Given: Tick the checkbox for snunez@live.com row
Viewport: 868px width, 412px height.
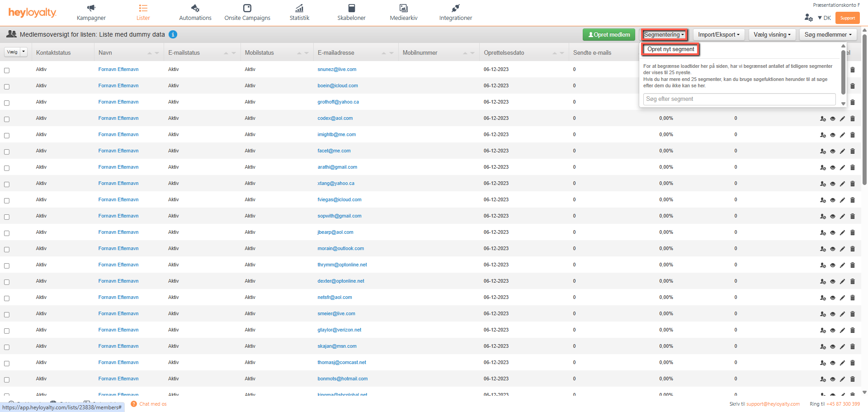Looking at the screenshot, I should coord(7,70).
